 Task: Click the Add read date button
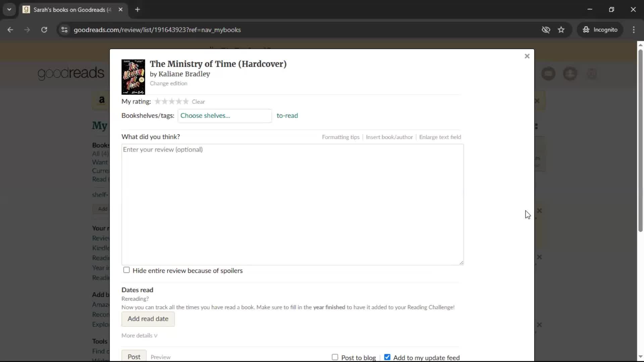pos(148,319)
